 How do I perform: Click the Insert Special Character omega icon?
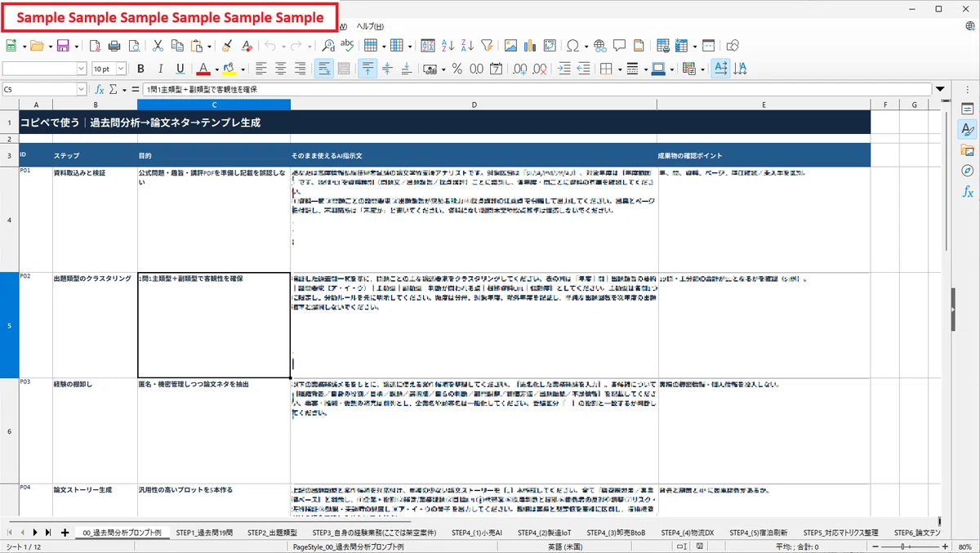pos(572,46)
